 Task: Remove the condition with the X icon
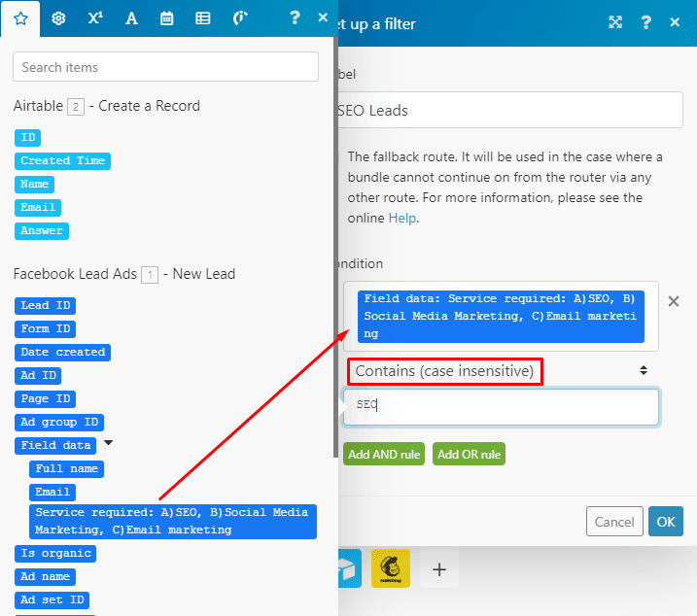(673, 301)
